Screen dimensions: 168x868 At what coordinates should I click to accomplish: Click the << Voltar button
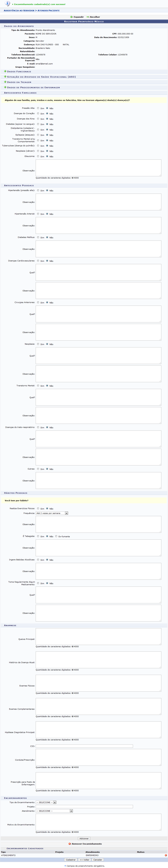(84, 860)
